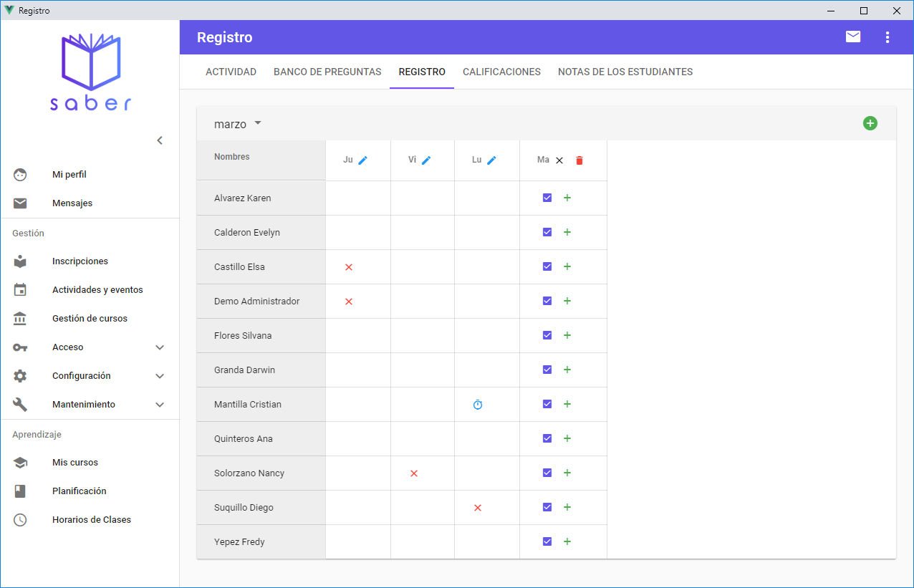Open Mis cursos in sidebar
The height and width of the screenshot is (588, 914).
click(90, 463)
